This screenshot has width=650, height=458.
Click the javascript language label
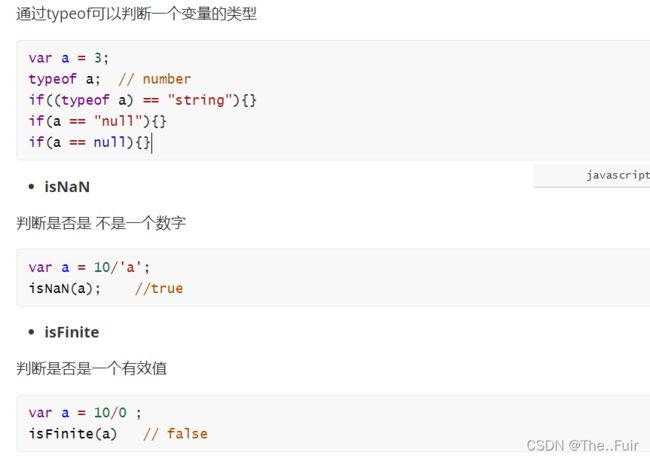click(618, 176)
